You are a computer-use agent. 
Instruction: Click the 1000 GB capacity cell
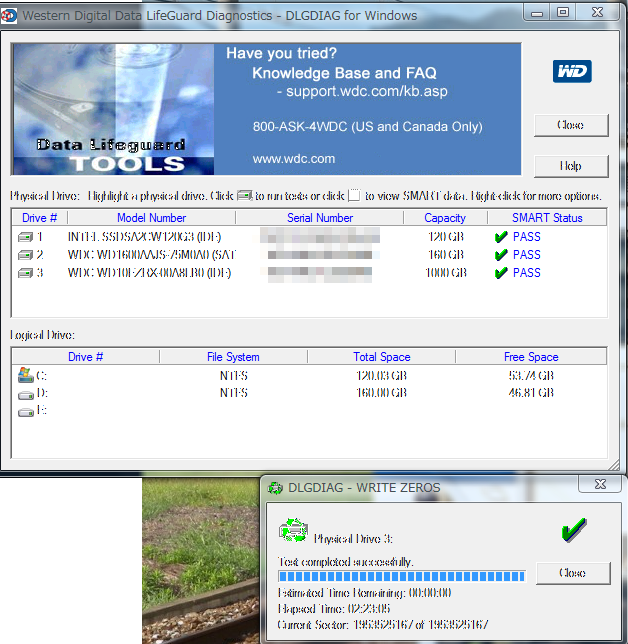coord(446,273)
